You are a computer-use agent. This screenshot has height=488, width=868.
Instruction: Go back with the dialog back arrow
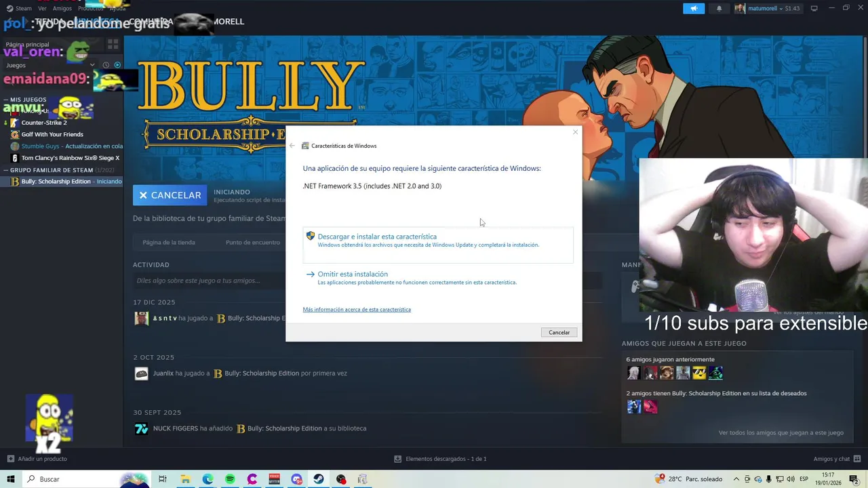pos(292,146)
